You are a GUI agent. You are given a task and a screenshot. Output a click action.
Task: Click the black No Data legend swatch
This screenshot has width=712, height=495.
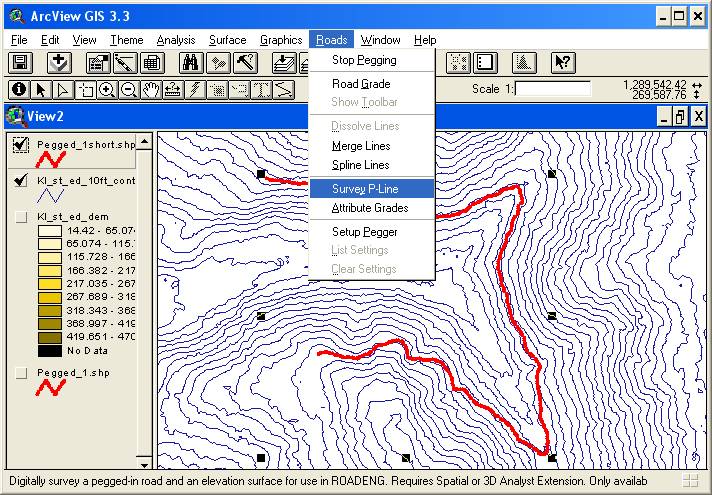49,351
